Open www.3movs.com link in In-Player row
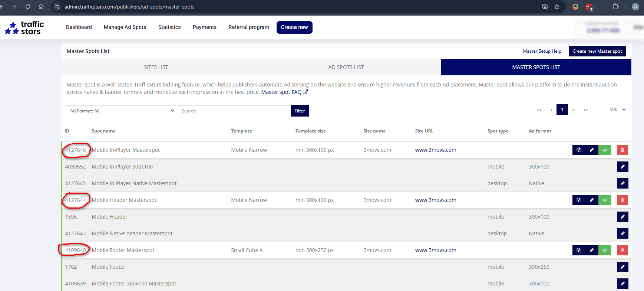The width and height of the screenshot is (644, 291). pos(436,150)
